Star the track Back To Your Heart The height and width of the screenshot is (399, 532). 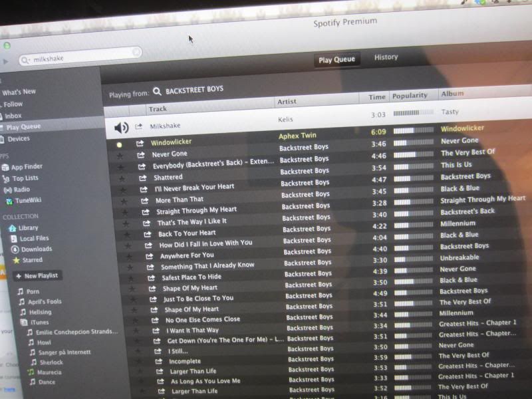pos(127,235)
